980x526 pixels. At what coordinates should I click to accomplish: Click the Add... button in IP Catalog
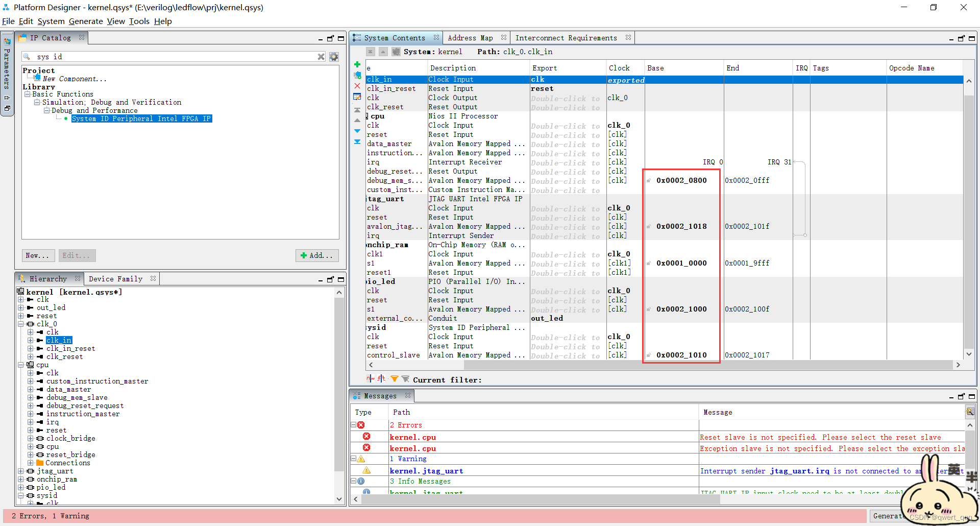click(x=317, y=255)
